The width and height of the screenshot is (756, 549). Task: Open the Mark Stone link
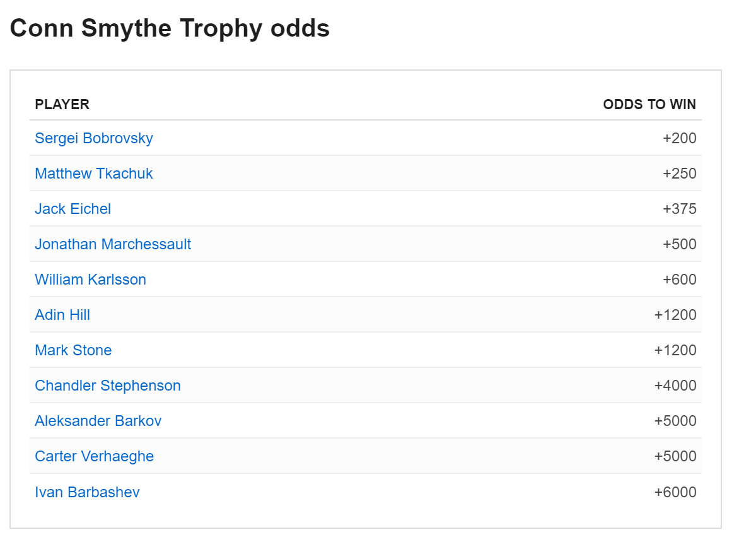point(73,350)
